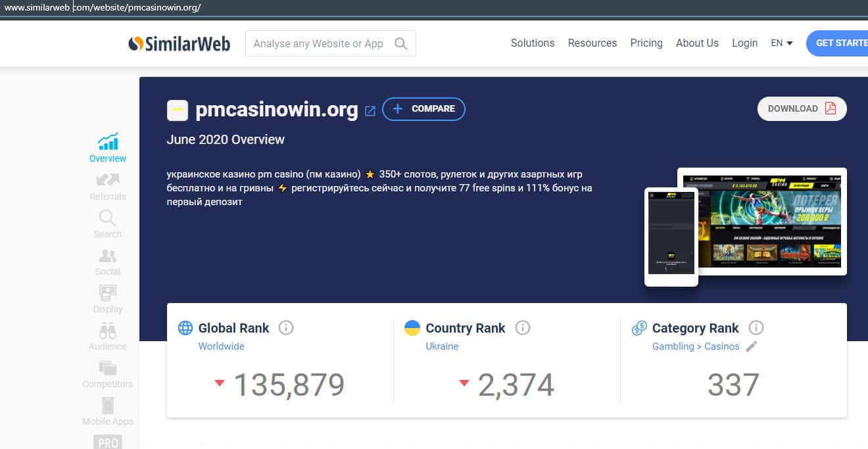Open the Social sidebar section
Screen dimensions: 868x449
(x=108, y=261)
